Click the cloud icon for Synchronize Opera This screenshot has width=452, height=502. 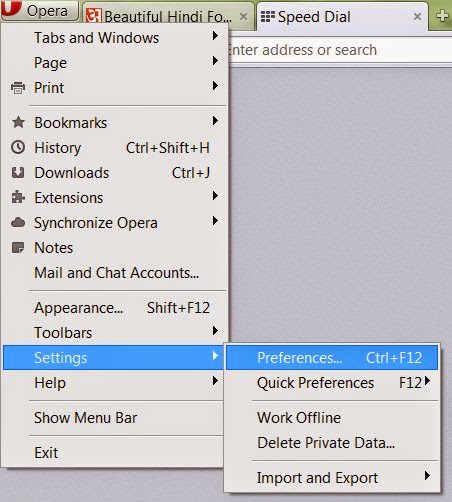pyautogui.click(x=18, y=222)
